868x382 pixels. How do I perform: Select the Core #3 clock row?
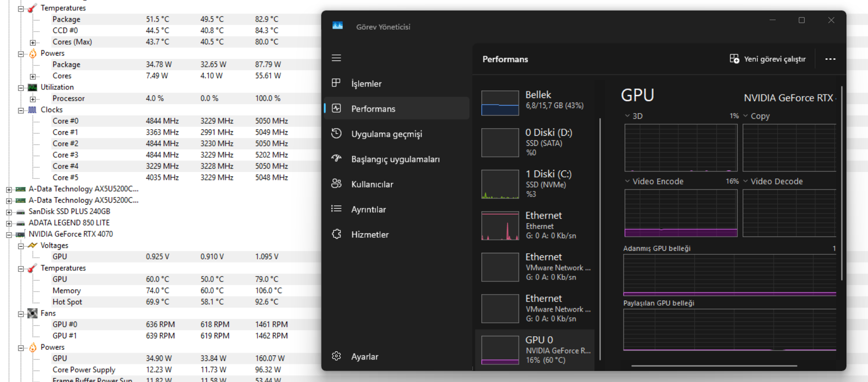coord(170,155)
